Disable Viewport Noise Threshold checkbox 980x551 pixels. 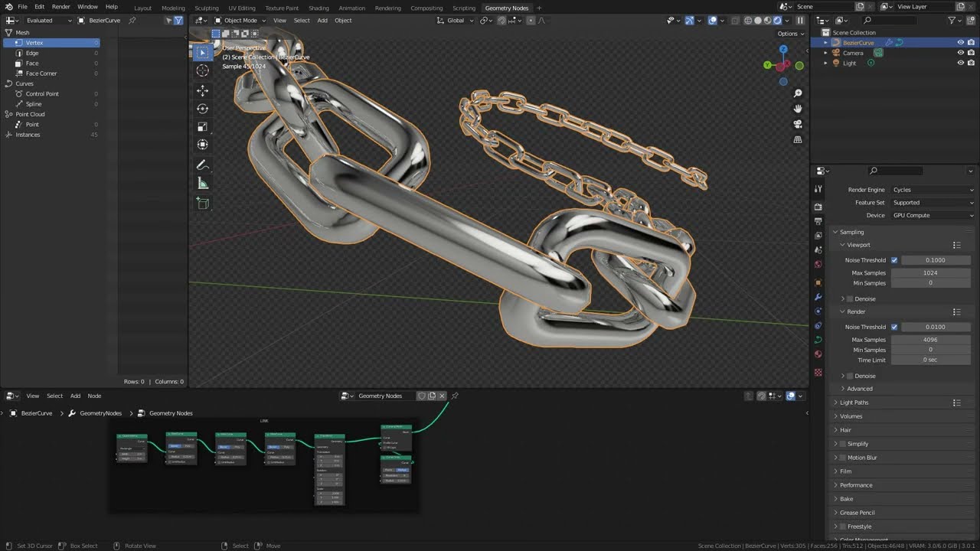point(894,260)
